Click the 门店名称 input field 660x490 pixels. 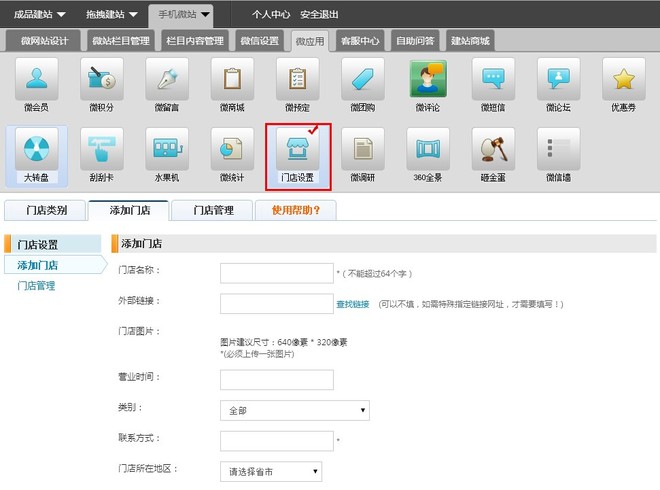(x=276, y=273)
